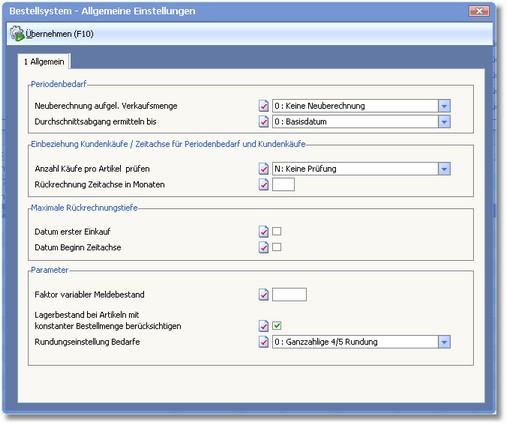
Task: Click the document icon beside Anzahl Käufe pro Artikel prüfen
Action: tap(263, 169)
